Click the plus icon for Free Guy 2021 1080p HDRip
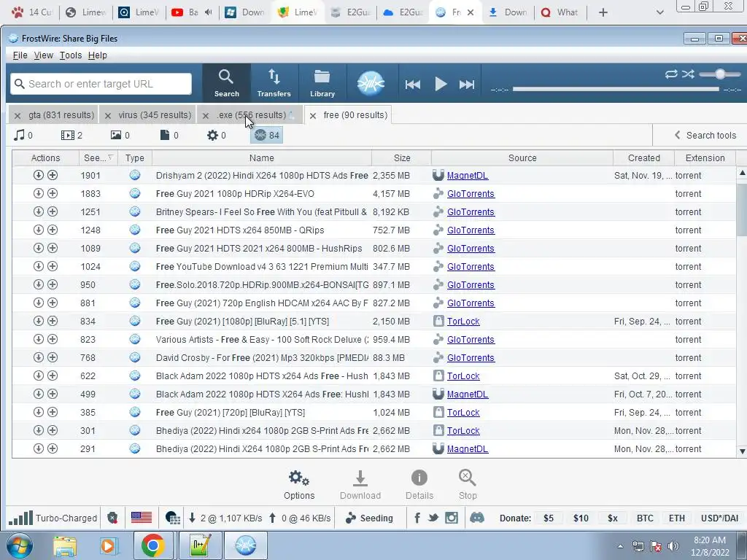747x560 pixels. click(53, 193)
